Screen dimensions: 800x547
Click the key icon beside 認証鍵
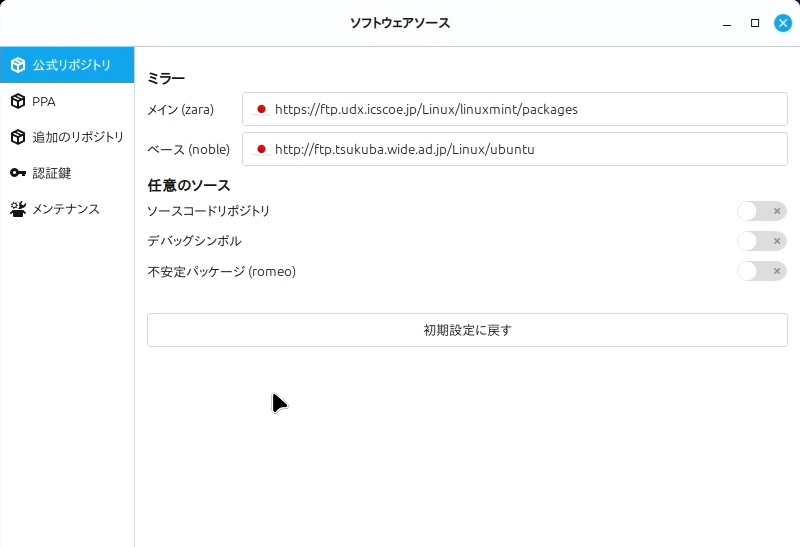(x=18, y=173)
